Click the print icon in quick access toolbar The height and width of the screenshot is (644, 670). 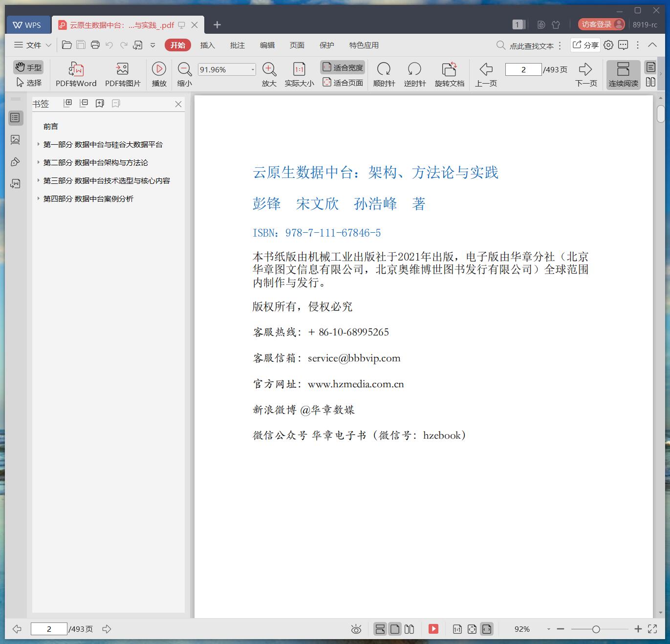pos(95,45)
